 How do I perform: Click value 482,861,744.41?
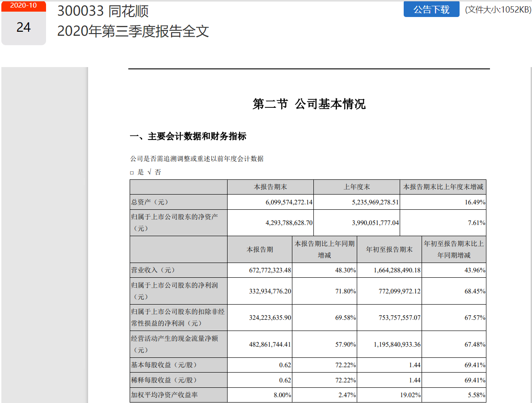(270, 344)
